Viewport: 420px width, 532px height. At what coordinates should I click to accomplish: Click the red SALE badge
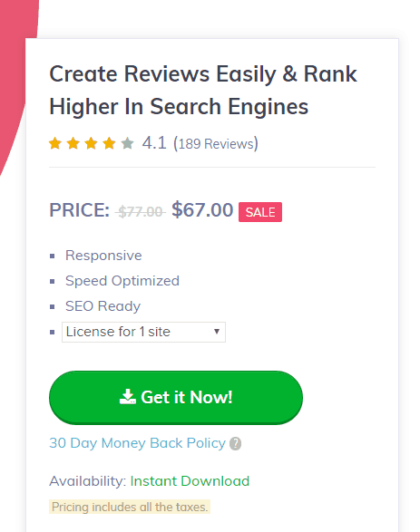point(260,212)
